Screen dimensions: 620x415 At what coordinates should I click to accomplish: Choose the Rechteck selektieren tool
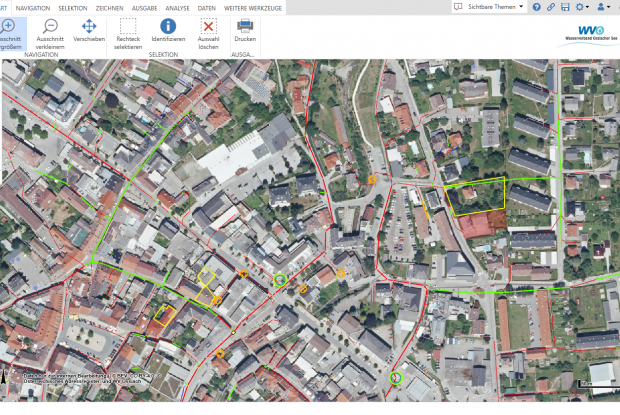128,32
